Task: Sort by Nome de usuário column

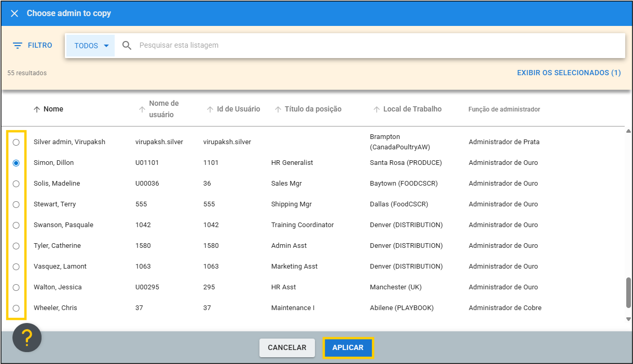Action: (x=159, y=109)
